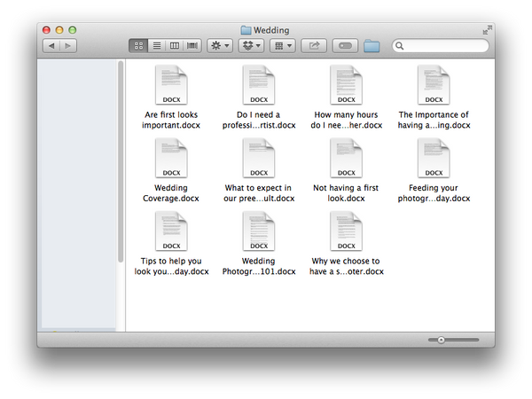532x399 pixels.
Task: Switch to column view
Action: [175, 45]
